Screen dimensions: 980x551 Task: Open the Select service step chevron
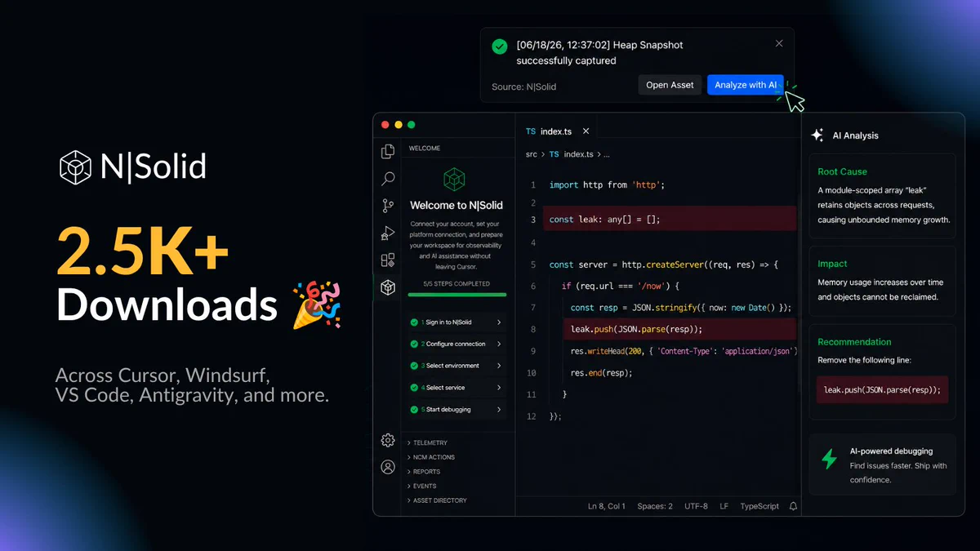pos(499,388)
